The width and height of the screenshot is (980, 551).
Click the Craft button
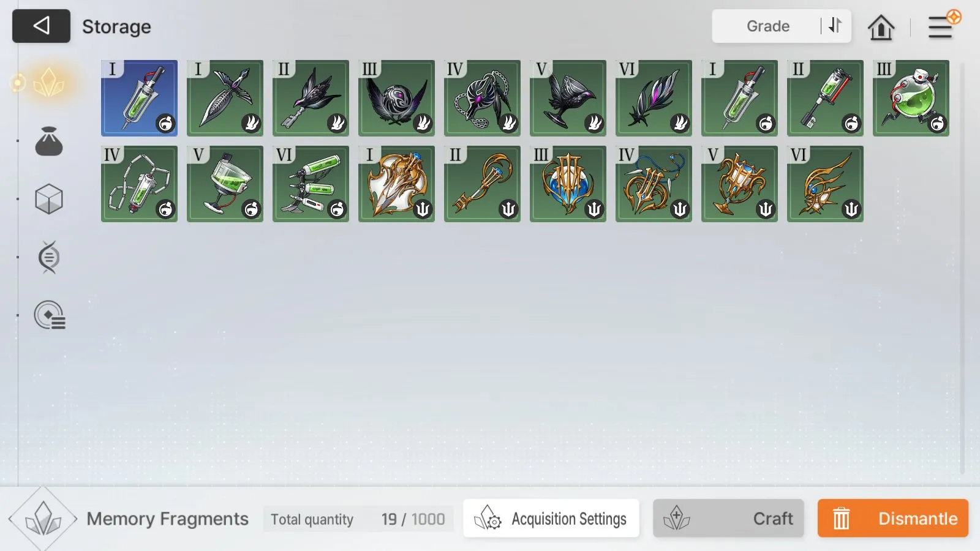[728, 519]
